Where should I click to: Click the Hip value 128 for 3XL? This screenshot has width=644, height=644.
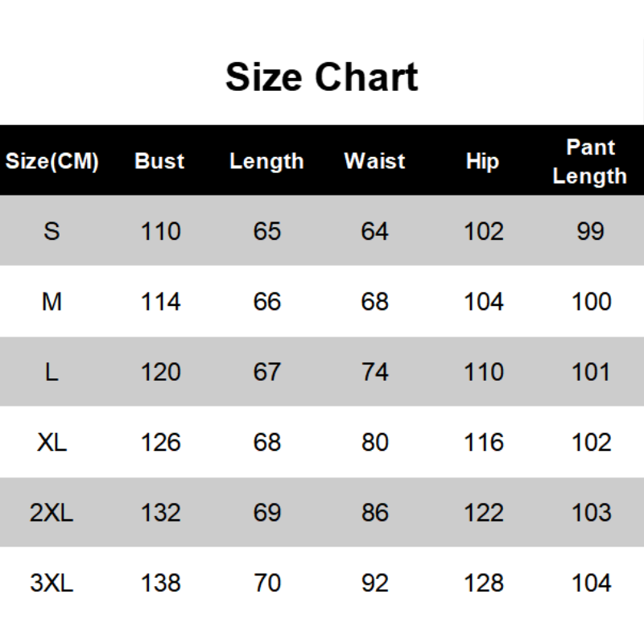point(484,583)
